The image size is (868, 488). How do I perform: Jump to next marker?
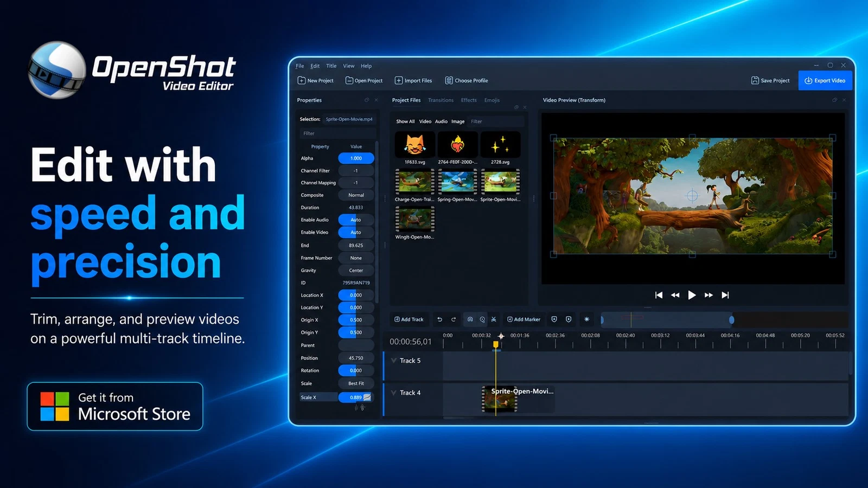pos(569,319)
